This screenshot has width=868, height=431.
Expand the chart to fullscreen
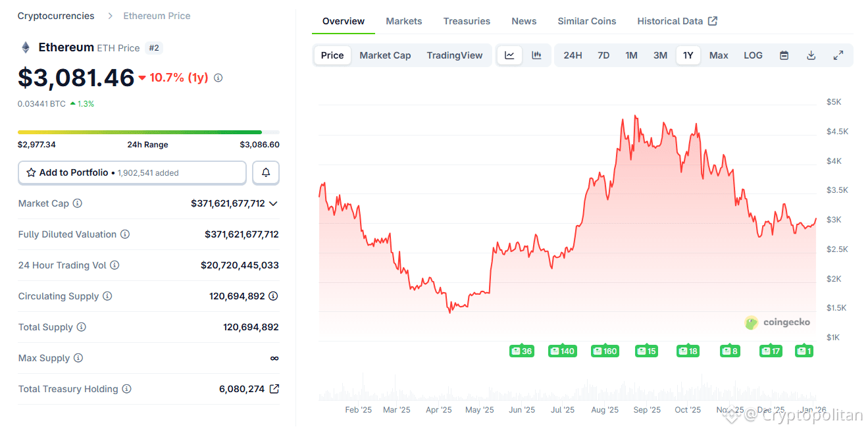[838, 55]
